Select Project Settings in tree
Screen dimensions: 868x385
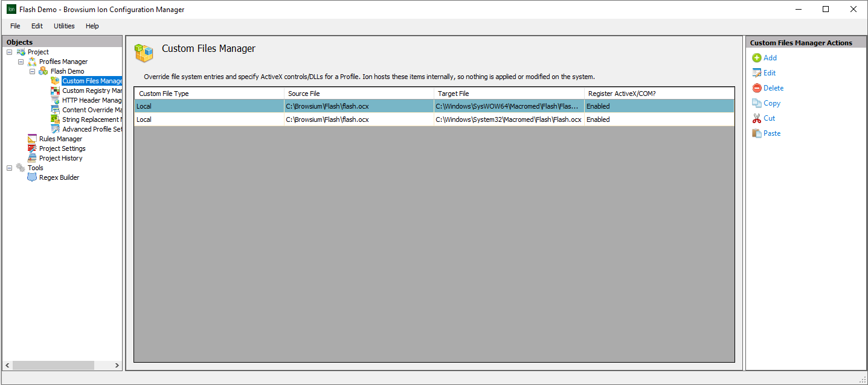click(x=62, y=148)
